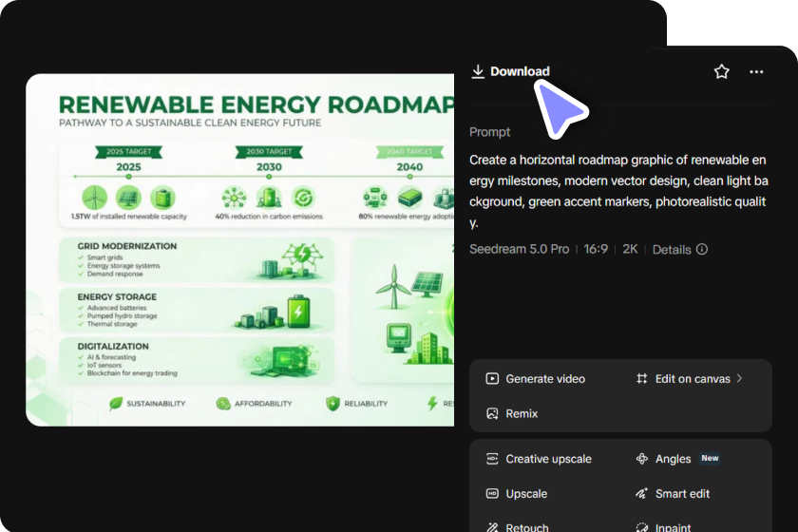Click the Smart edit pen icon

pos(642,493)
